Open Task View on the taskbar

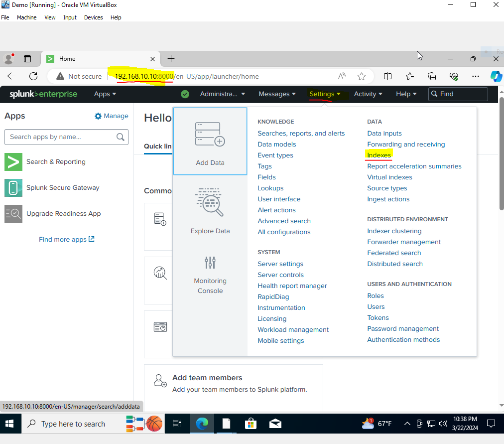click(177, 424)
